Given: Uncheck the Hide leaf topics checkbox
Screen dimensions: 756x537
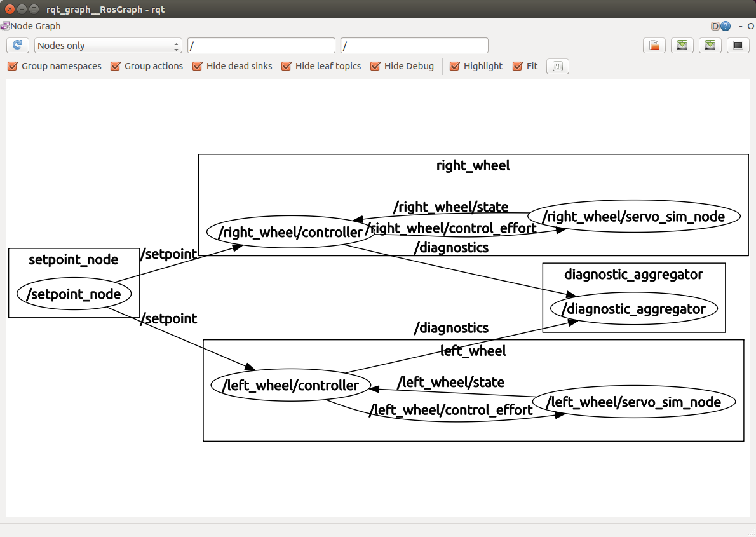Looking at the screenshot, I should 286,66.
